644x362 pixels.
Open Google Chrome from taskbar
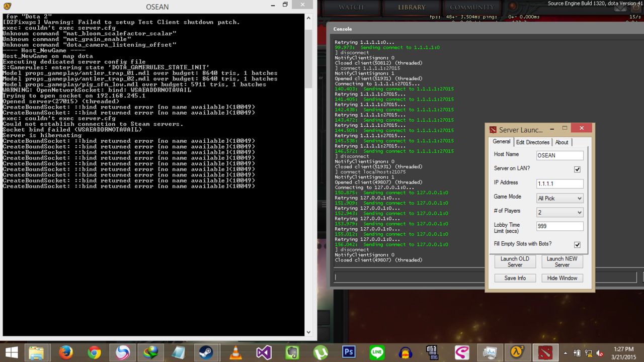94,352
